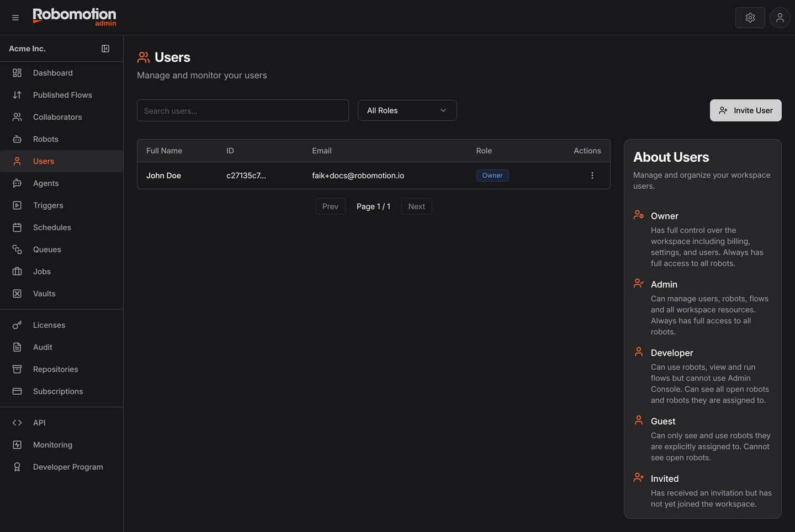Open the All Roles dropdown
This screenshot has height=532, width=795.
pyautogui.click(x=407, y=110)
